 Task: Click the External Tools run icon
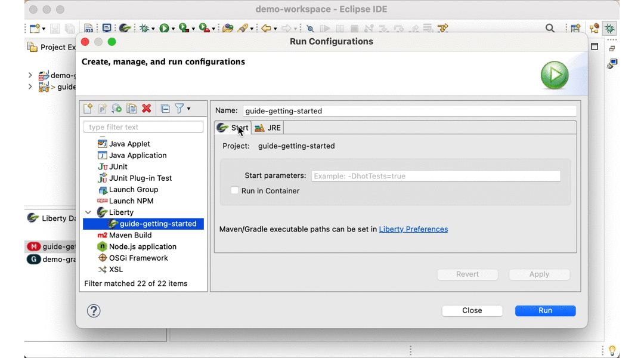205,29
